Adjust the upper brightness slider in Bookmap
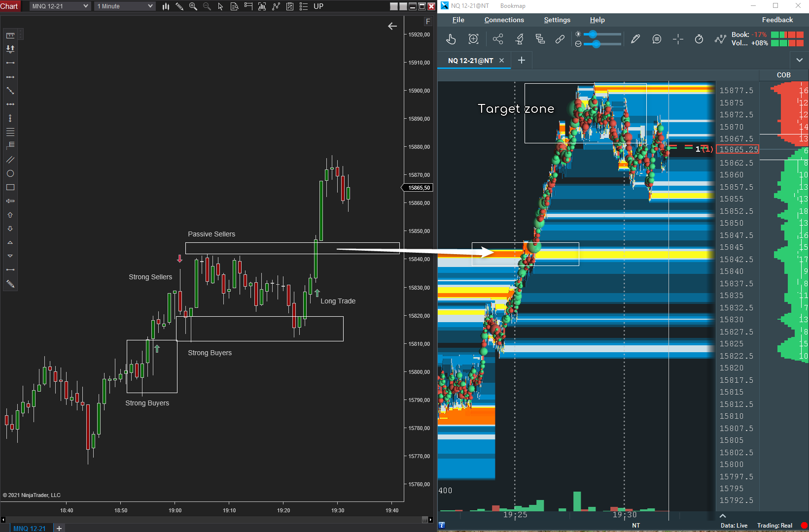 [602, 34]
